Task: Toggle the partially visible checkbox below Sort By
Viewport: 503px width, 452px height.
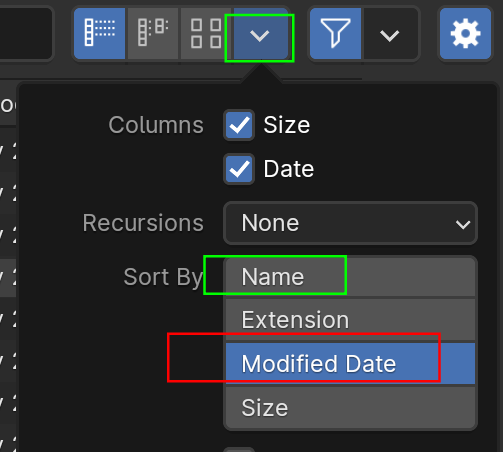Action: pyautogui.click(x=239, y=449)
